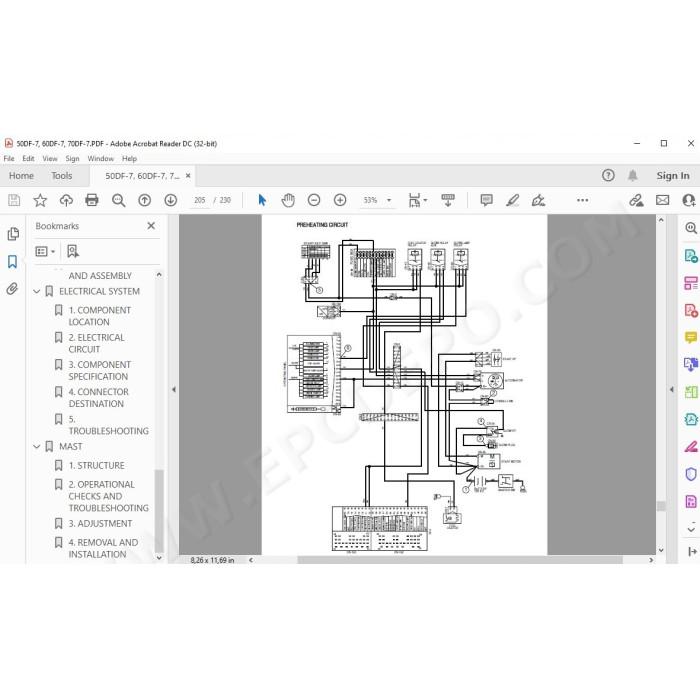Jump to 4. CONNECTOR DESTINATION bookmark
The height and width of the screenshot is (700, 700).
pyautogui.click(x=99, y=398)
